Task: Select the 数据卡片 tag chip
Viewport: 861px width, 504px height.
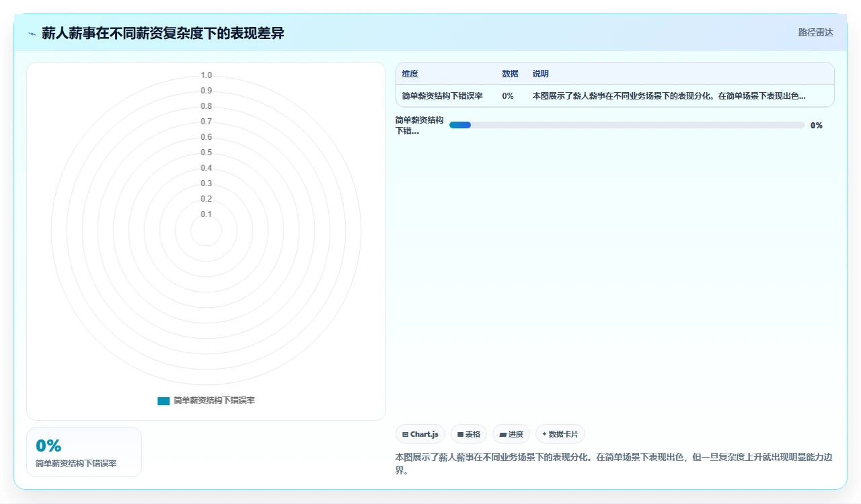Action: (x=560, y=434)
